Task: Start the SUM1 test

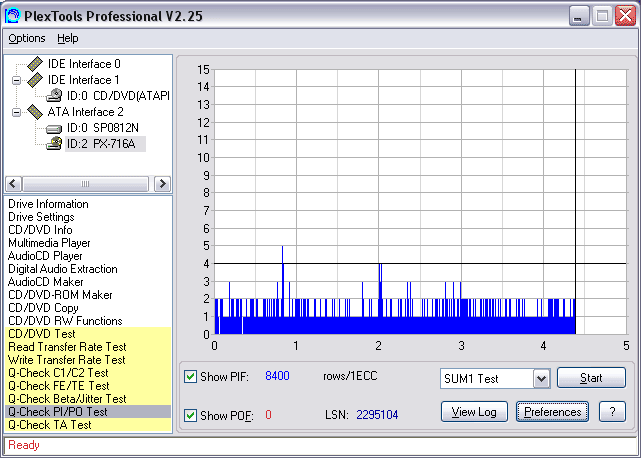Action: 591,378
